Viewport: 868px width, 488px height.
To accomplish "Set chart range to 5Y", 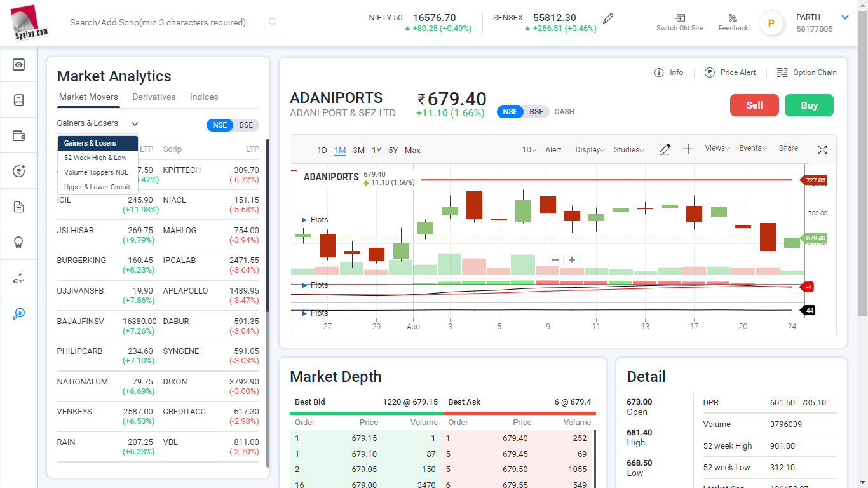I will [x=393, y=151].
